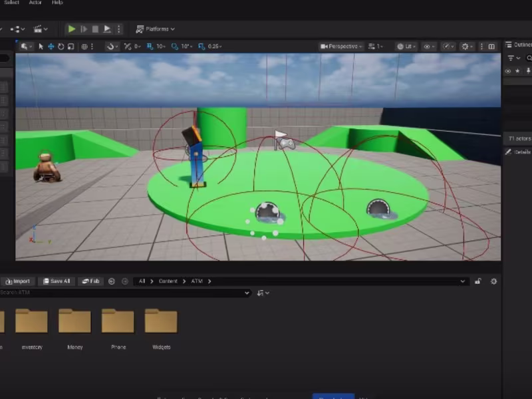Click the select-mode arrow cursor tool

click(x=41, y=47)
